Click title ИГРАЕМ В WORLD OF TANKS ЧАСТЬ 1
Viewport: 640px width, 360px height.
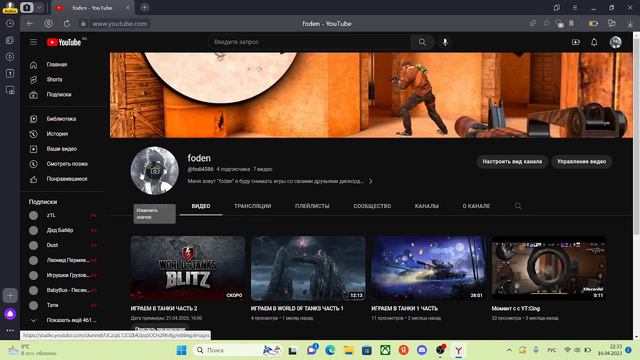click(x=297, y=309)
